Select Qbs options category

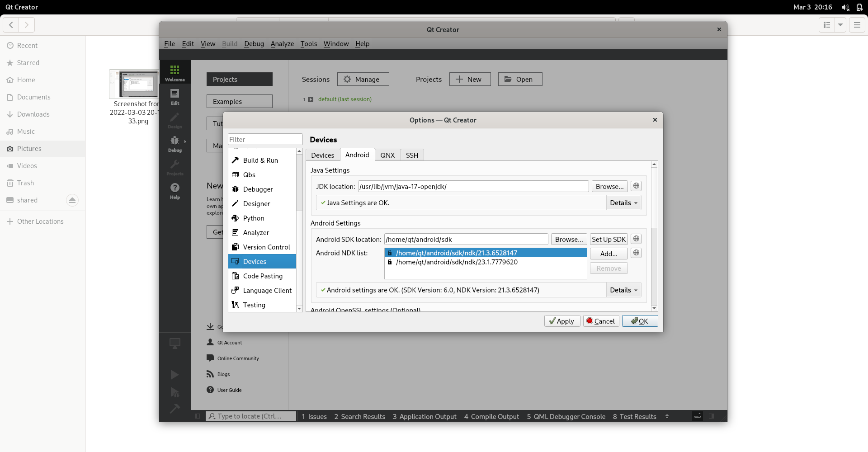click(x=262, y=175)
